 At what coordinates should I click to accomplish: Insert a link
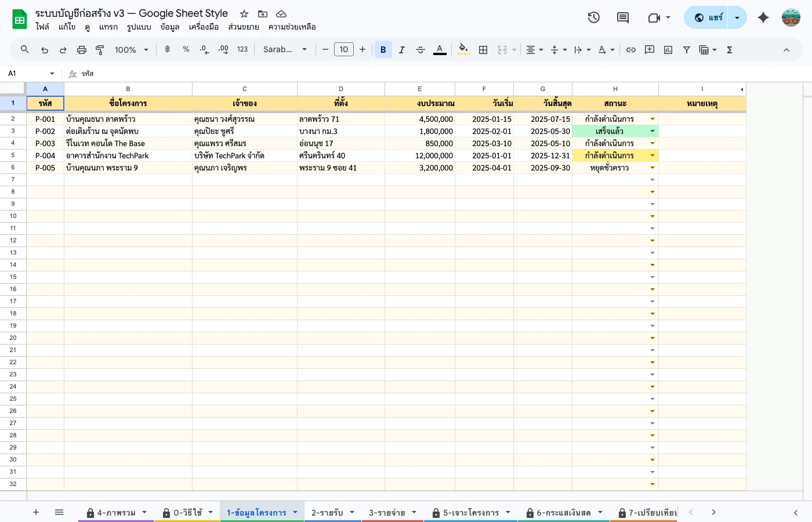click(x=630, y=49)
